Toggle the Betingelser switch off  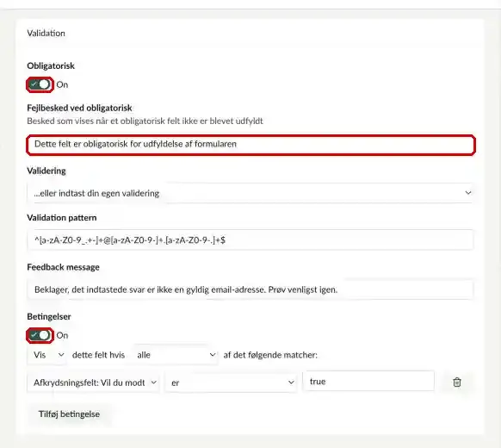40,335
